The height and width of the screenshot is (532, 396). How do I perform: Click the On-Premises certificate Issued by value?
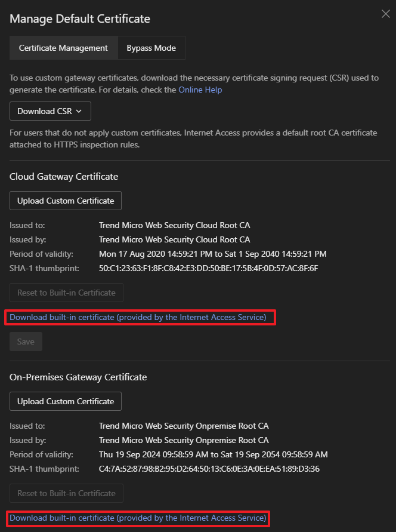tap(184, 440)
